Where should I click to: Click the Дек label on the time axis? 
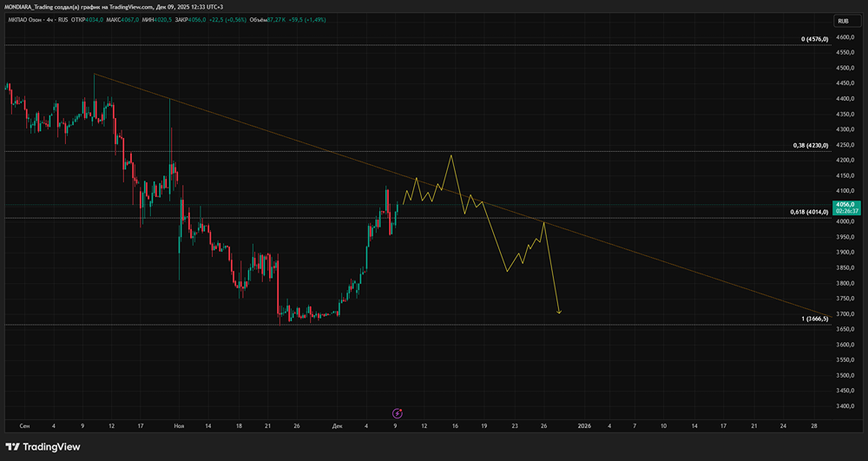(336, 426)
